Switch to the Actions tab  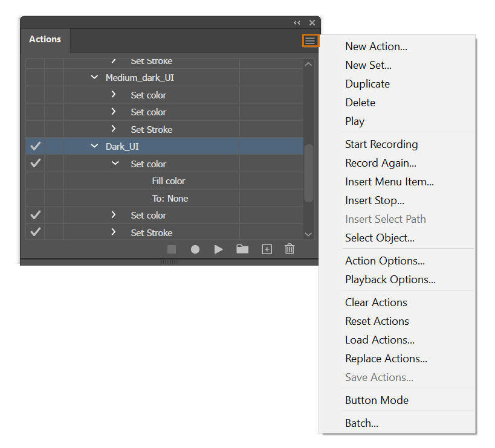(x=44, y=39)
